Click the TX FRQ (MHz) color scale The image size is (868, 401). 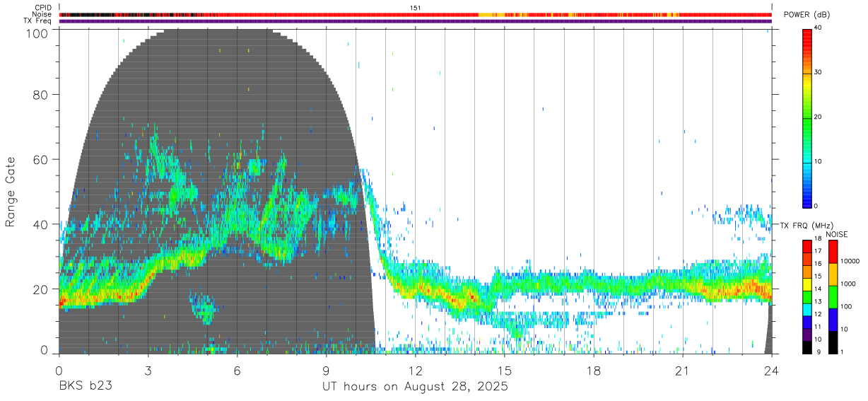807,297
